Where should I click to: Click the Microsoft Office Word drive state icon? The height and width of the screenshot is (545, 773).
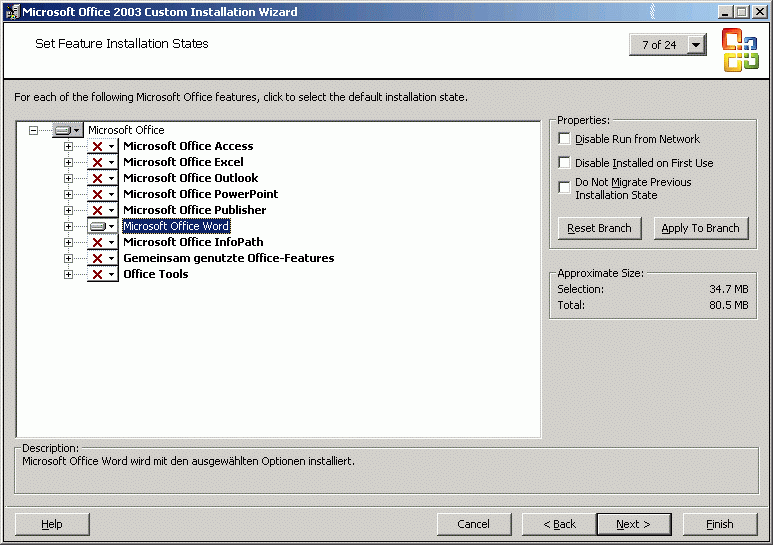pyautogui.click(x=103, y=226)
